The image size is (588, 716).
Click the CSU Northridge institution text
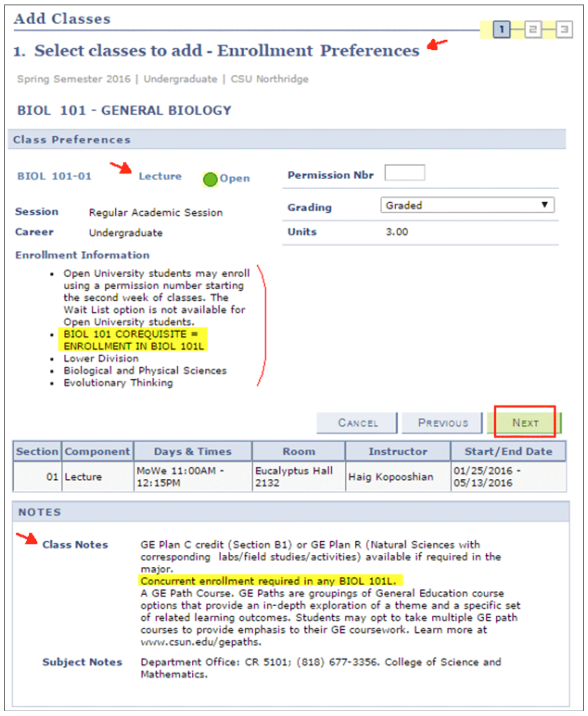(269, 79)
